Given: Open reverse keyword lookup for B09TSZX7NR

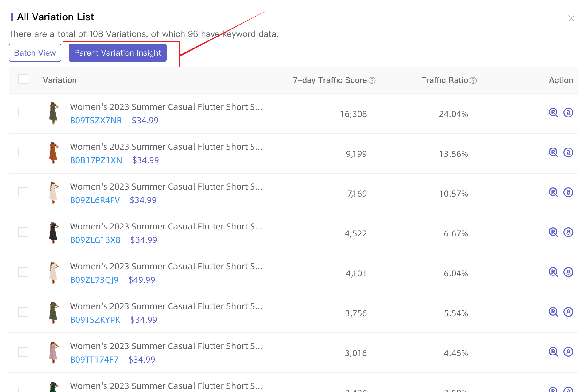Looking at the screenshot, I should click(553, 113).
